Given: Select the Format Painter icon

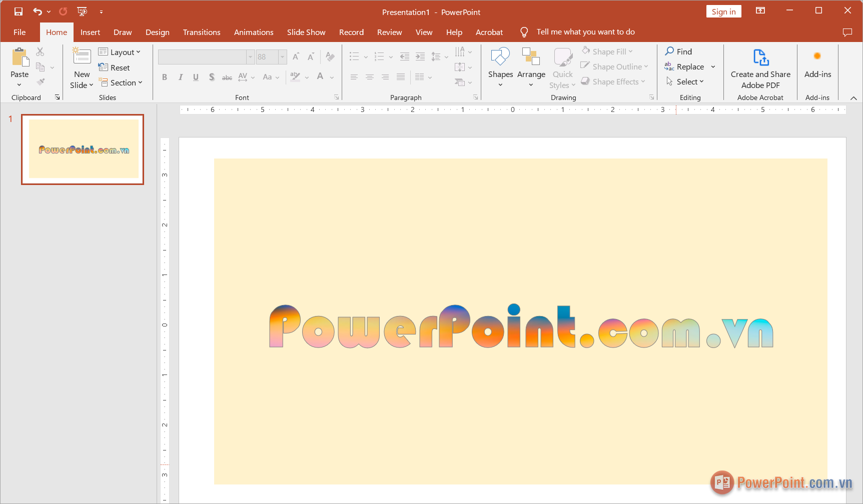Looking at the screenshot, I should (x=41, y=81).
